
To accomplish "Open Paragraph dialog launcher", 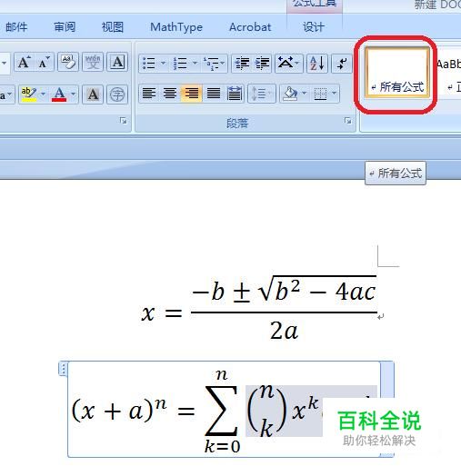I will pos(347,121).
